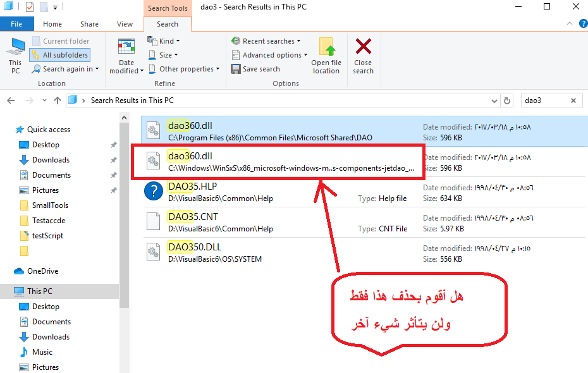Click the address bar Search Results path
This screenshot has width=588, height=373.
pos(132,101)
